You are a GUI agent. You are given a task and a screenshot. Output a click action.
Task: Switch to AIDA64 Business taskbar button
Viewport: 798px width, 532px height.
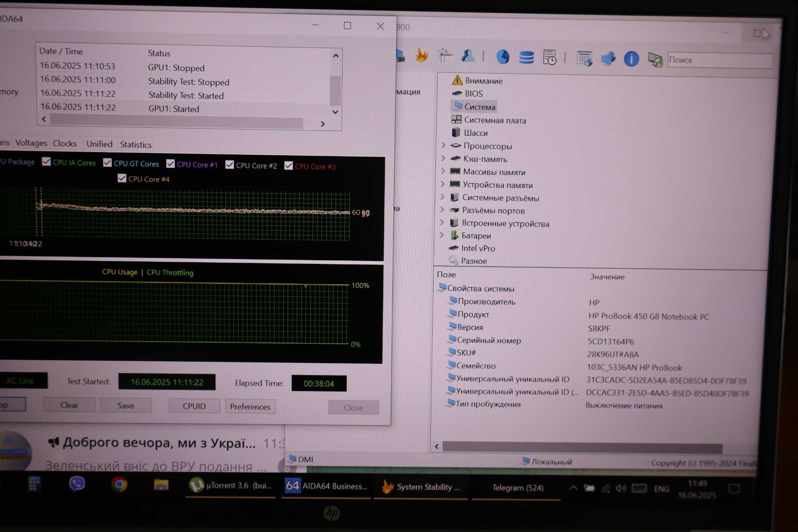[326, 486]
